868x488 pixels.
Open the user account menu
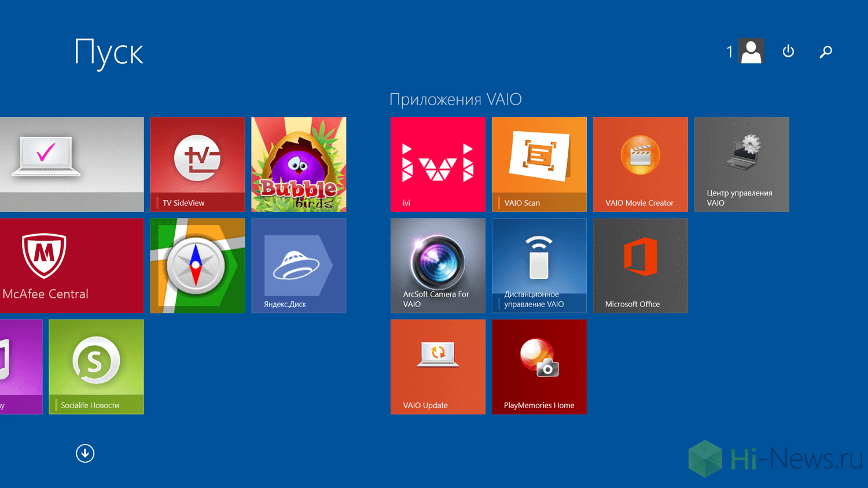[x=751, y=51]
